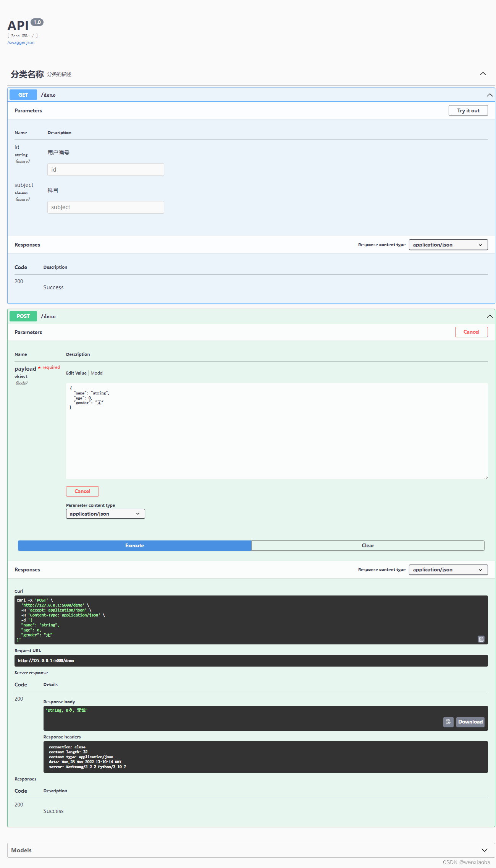Click the 分类名称 tag heading
This screenshot has height=868, width=496.
[27, 74]
